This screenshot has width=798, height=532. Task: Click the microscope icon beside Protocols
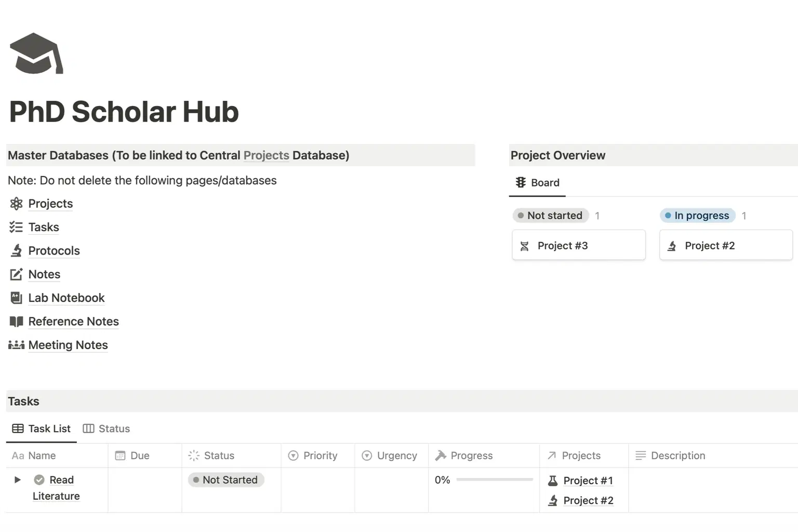point(17,251)
